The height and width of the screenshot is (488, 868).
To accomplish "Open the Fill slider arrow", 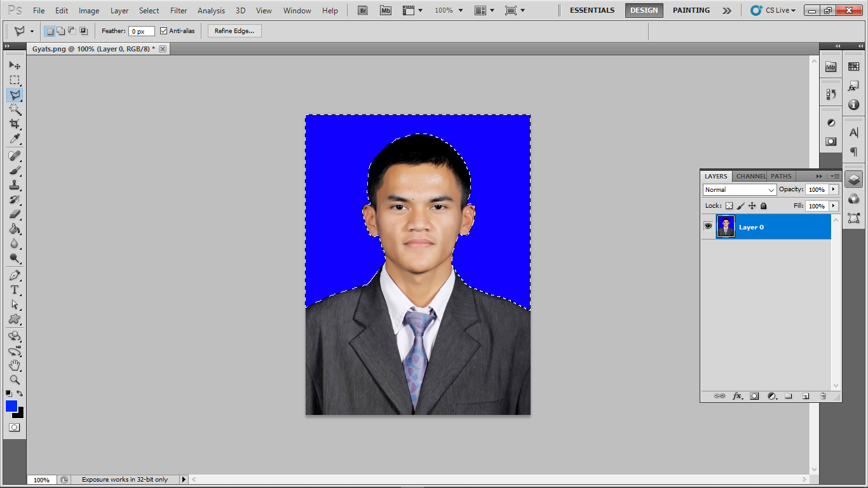I will pyautogui.click(x=834, y=206).
